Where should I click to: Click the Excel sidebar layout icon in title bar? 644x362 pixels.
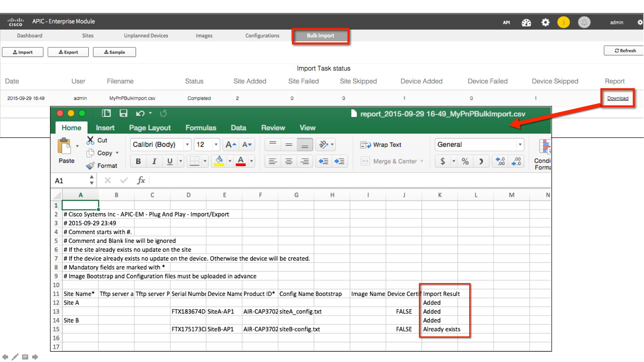106,113
